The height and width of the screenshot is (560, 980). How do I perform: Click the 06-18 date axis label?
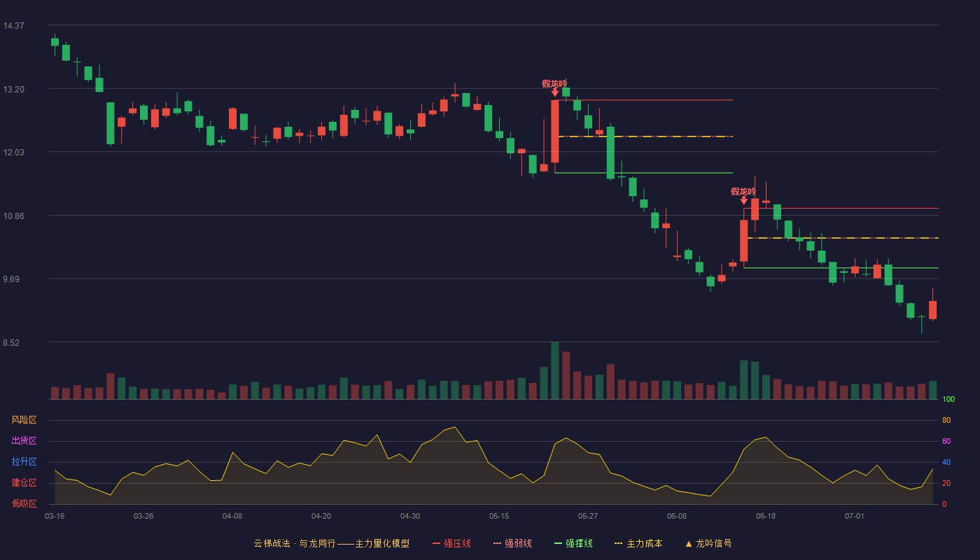(x=766, y=516)
